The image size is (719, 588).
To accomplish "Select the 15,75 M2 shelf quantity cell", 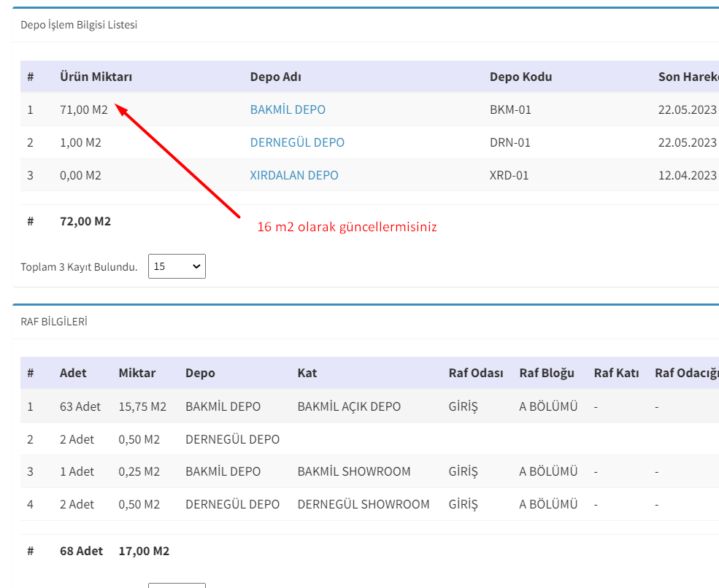I will point(142,407).
